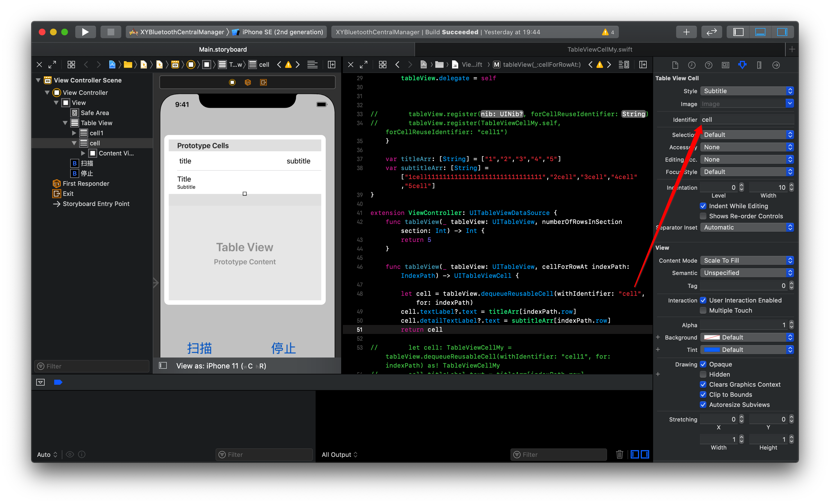The width and height of the screenshot is (830, 504).
Task: Open the Attributes inspector
Action: point(742,65)
